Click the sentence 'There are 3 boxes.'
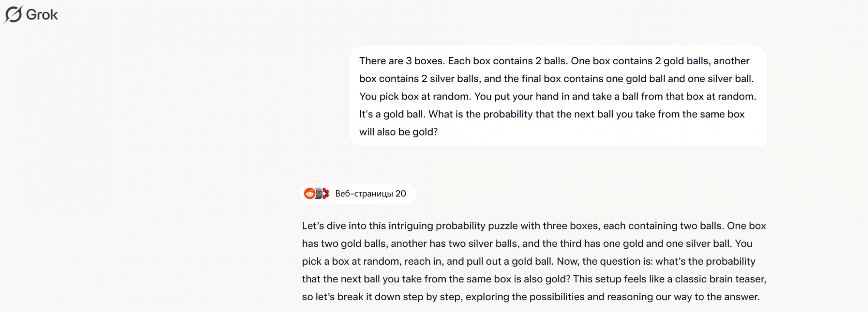This screenshot has width=868, height=312. (x=402, y=61)
